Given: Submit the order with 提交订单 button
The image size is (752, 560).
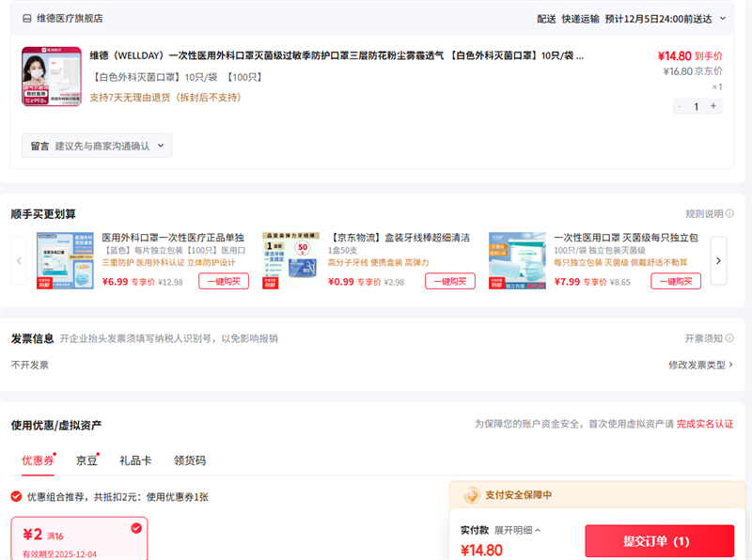Looking at the screenshot, I should [659, 541].
